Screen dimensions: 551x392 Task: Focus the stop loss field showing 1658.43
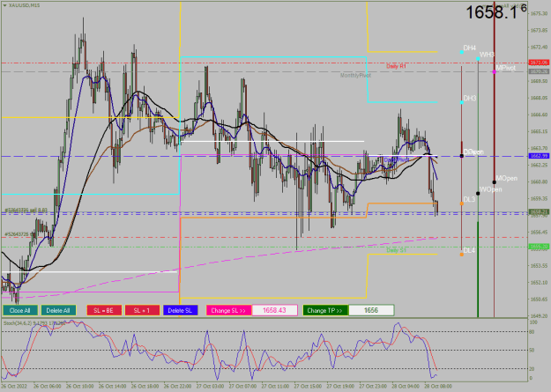tap(275, 310)
